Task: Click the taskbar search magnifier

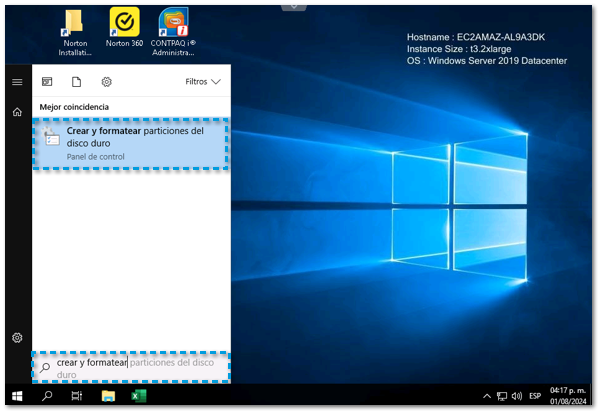Action: [x=47, y=396]
